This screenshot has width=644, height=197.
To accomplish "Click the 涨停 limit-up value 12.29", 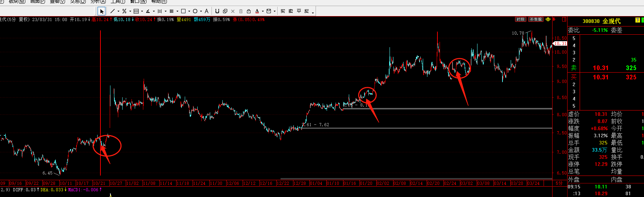I will [x=601, y=164].
